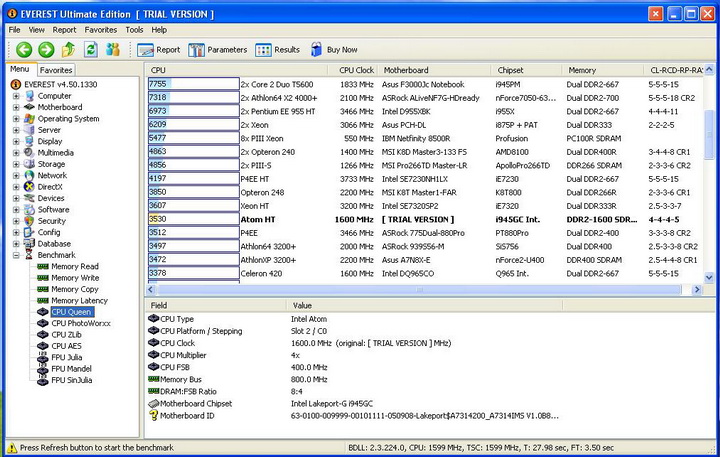Select the Software icon in tree
The width and height of the screenshot is (720, 457).
point(29,209)
